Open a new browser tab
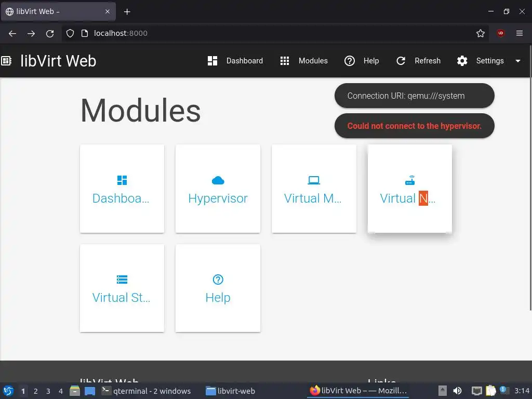The image size is (532, 399). [x=127, y=12]
